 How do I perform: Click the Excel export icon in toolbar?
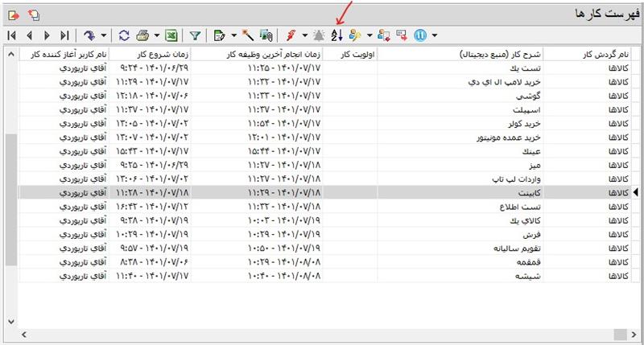pyautogui.click(x=171, y=35)
